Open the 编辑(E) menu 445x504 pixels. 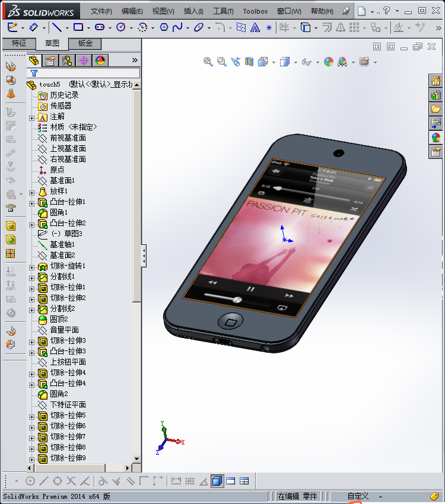point(132,11)
